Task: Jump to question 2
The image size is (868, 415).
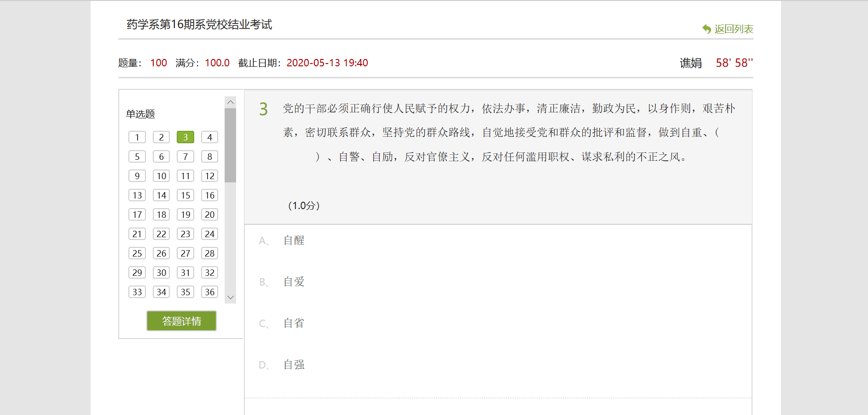Action: pyautogui.click(x=161, y=137)
